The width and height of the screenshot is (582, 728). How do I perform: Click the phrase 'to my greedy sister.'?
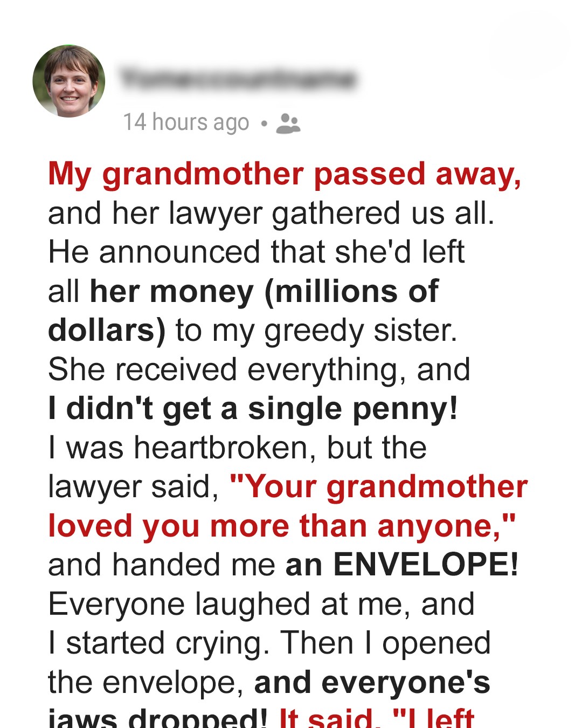(x=316, y=331)
